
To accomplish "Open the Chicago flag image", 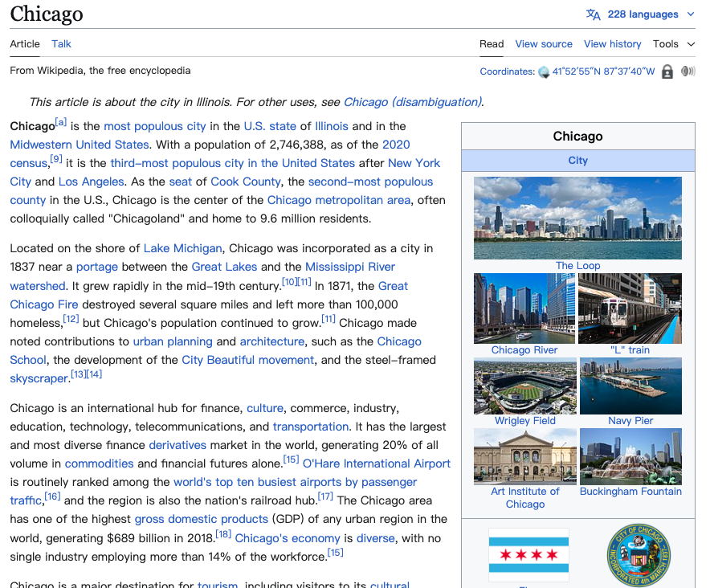I will coord(528,554).
